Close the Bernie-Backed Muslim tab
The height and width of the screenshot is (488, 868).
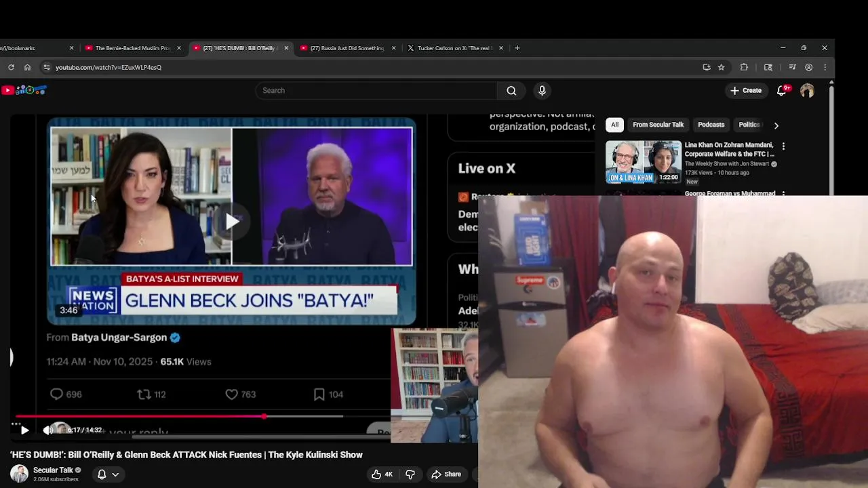[x=179, y=48]
